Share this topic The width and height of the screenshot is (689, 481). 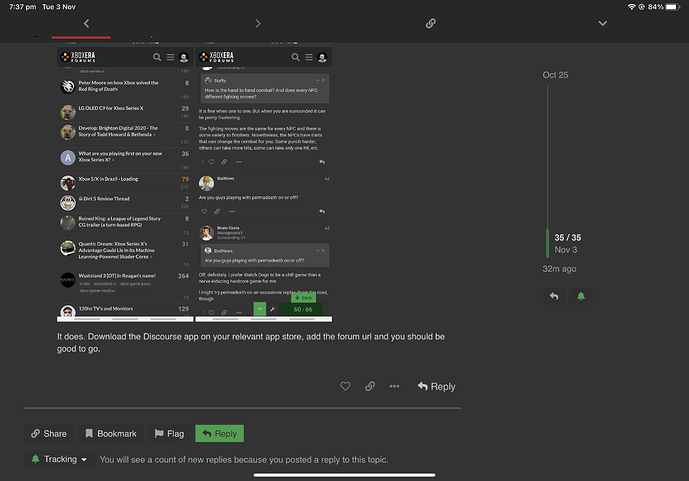click(48, 434)
